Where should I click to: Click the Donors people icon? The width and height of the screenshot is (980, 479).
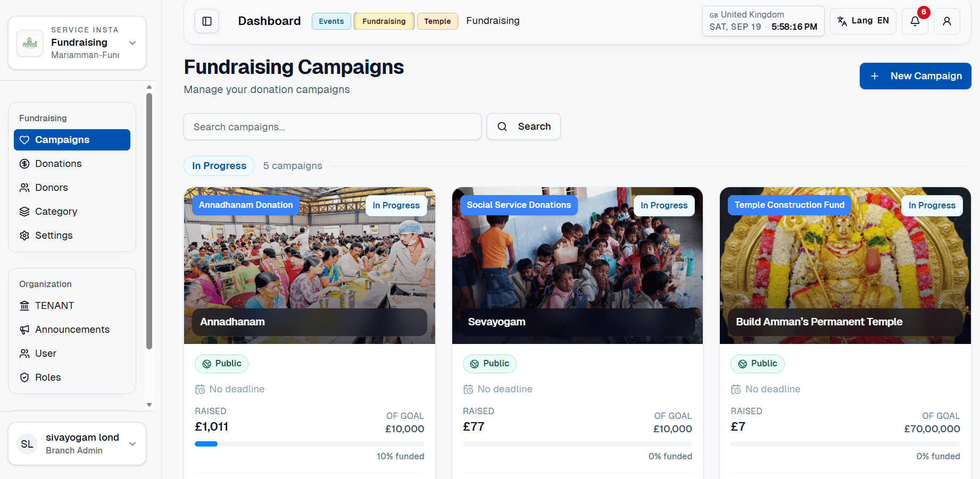tap(24, 188)
